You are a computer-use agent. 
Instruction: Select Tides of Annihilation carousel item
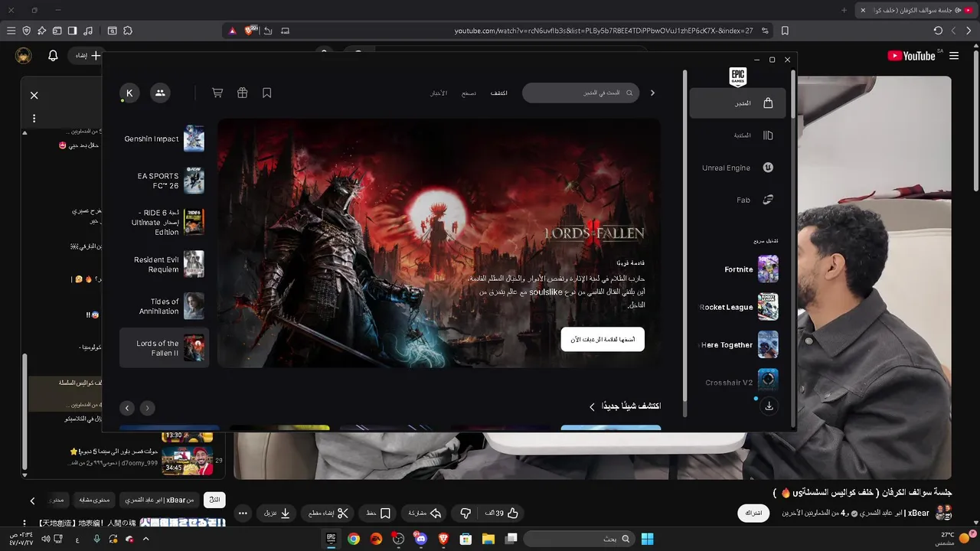click(x=164, y=306)
